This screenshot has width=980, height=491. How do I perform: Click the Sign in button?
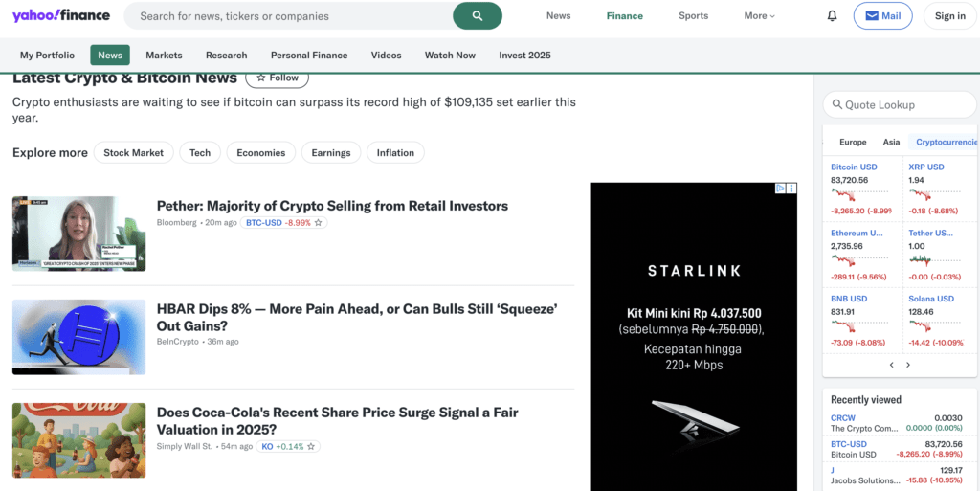tap(949, 16)
